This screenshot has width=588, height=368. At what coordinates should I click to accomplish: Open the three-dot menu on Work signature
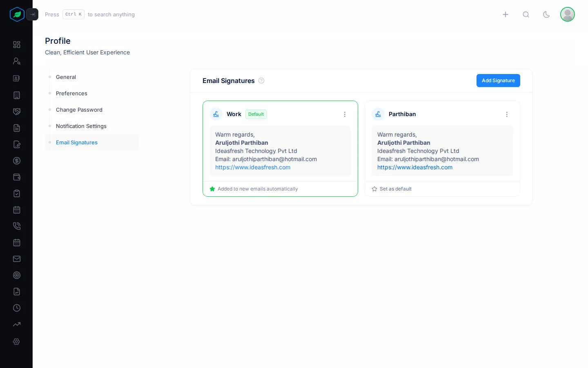(x=345, y=114)
